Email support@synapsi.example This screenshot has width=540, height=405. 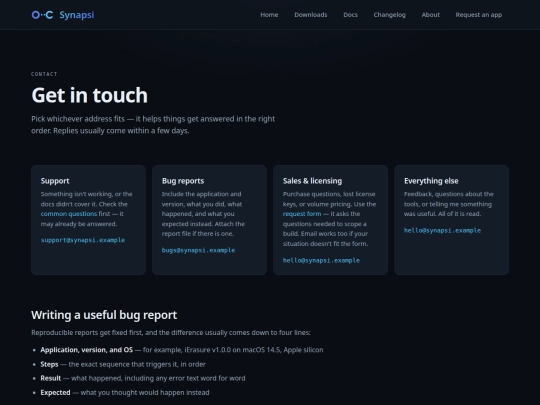tap(83, 240)
